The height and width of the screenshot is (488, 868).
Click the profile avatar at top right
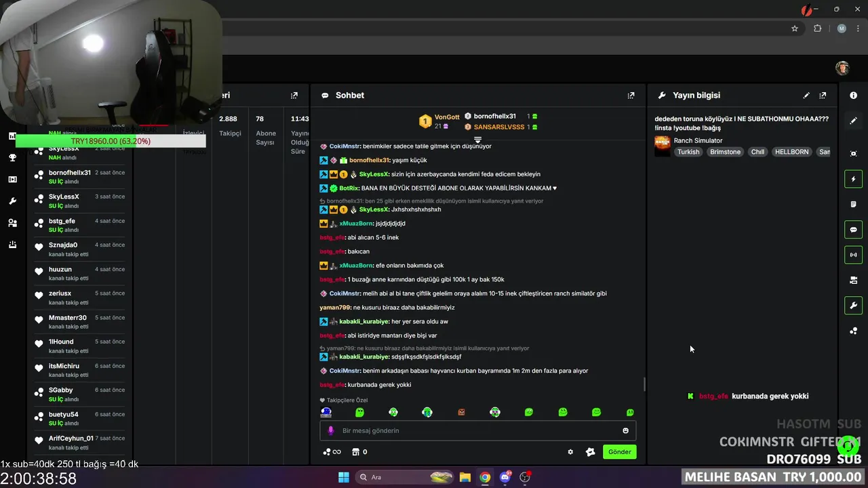tap(842, 68)
